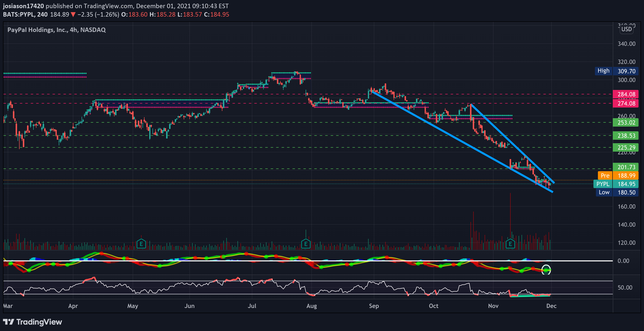Click the BATS:PYPL, 240 symbol text
This screenshot has width=644, height=331.
25,14
